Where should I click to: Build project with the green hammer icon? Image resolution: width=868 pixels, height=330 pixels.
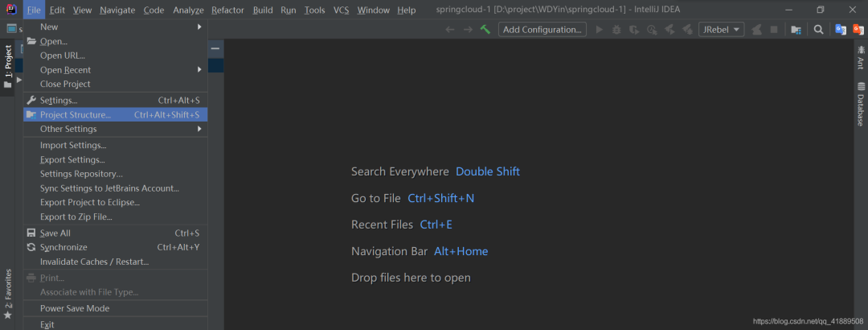[485, 30]
